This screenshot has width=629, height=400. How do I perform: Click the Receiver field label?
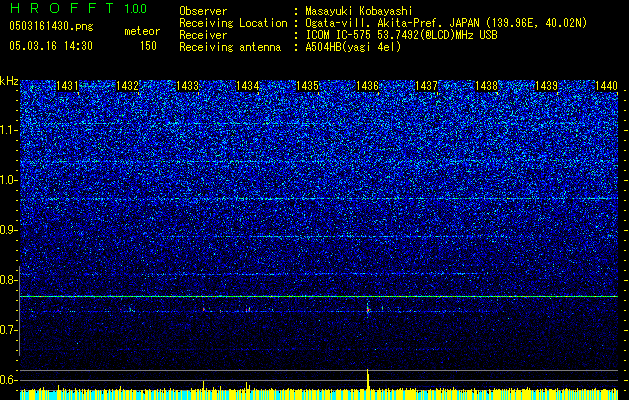pos(203,35)
